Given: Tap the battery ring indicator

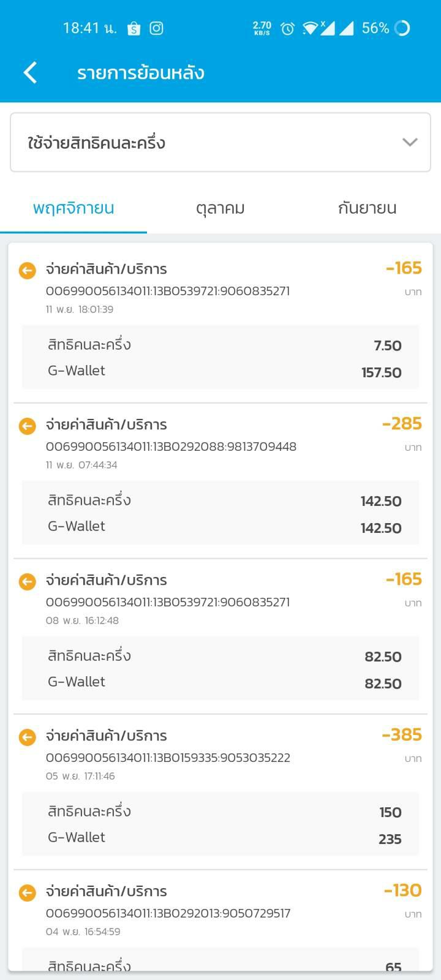Looking at the screenshot, I should point(402,28).
